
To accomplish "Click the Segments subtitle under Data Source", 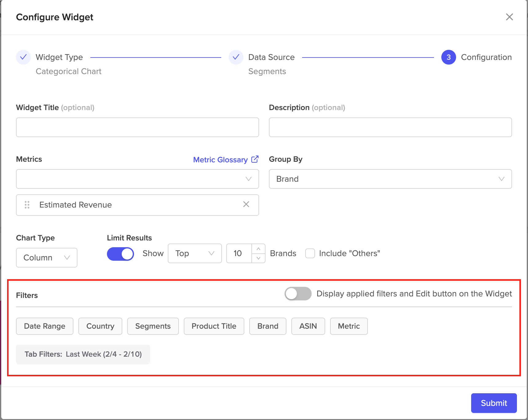I will [x=267, y=71].
